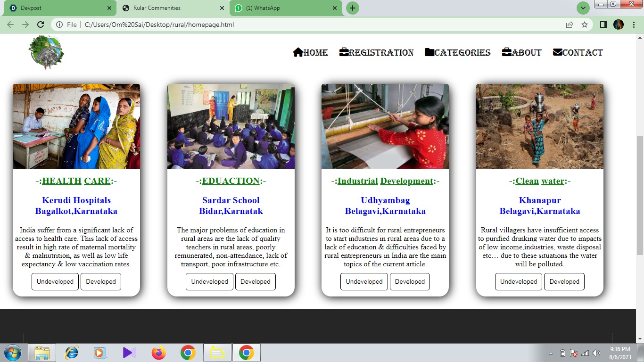Select the briefcase icon next to REGISTRATION
Screen dimensions: 644x362
click(x=344, y=52)
